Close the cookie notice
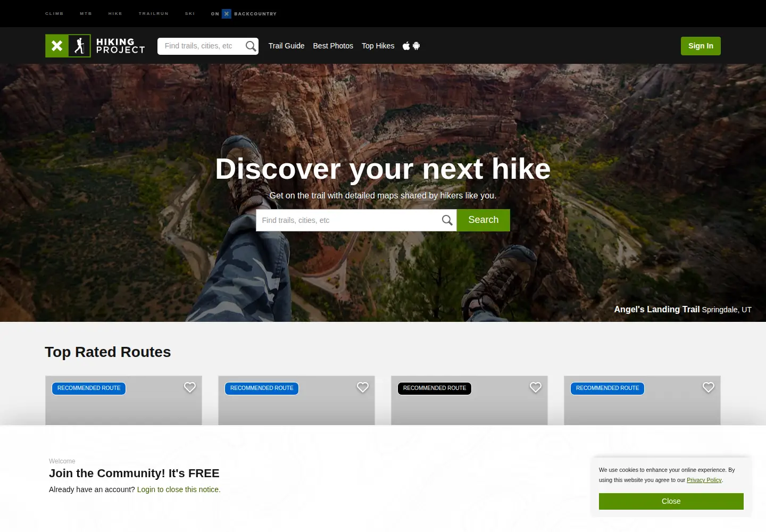 (671, 501)
